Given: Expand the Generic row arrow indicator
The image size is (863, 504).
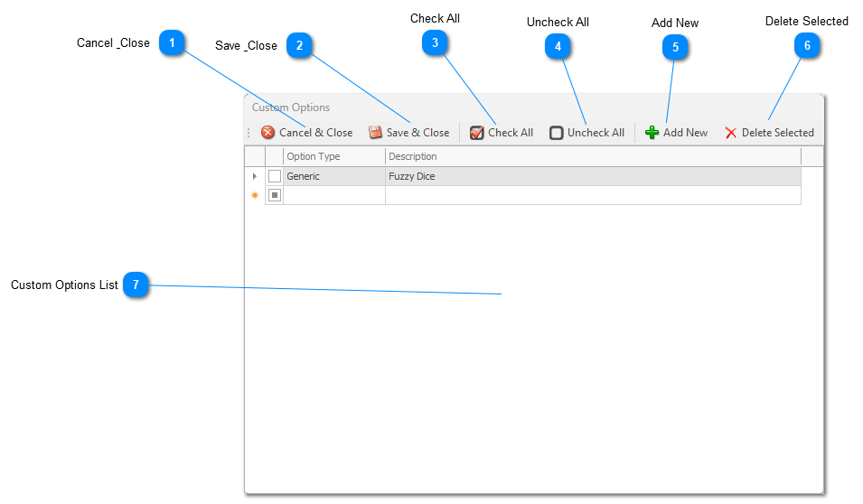Looking at the screenshot, I should pyautogui.click(x=254, y=176).
